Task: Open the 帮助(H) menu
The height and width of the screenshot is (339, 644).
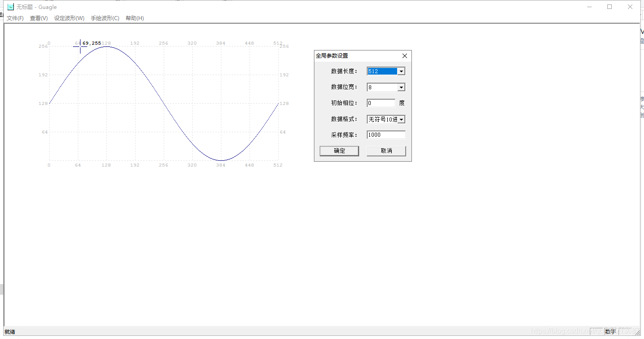Action: point(135,18)
